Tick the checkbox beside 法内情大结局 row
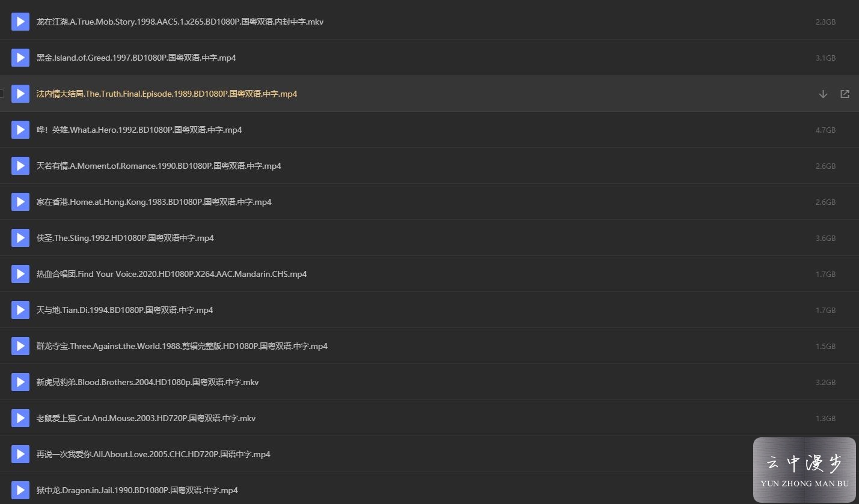 point(1,94)
